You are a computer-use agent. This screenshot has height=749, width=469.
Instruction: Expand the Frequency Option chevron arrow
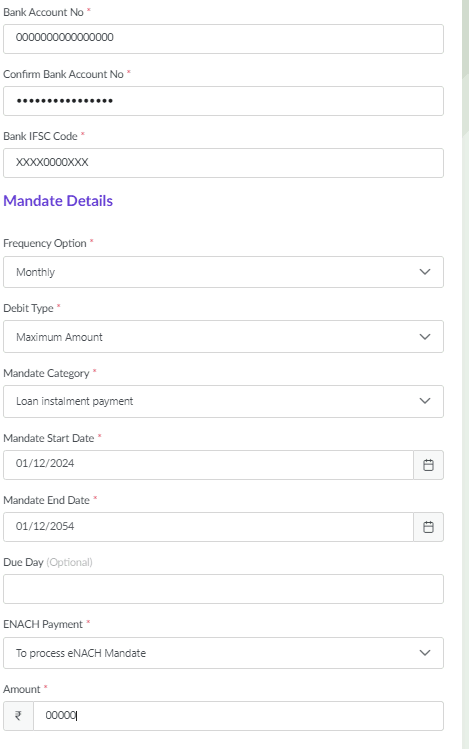pos(425,272)
